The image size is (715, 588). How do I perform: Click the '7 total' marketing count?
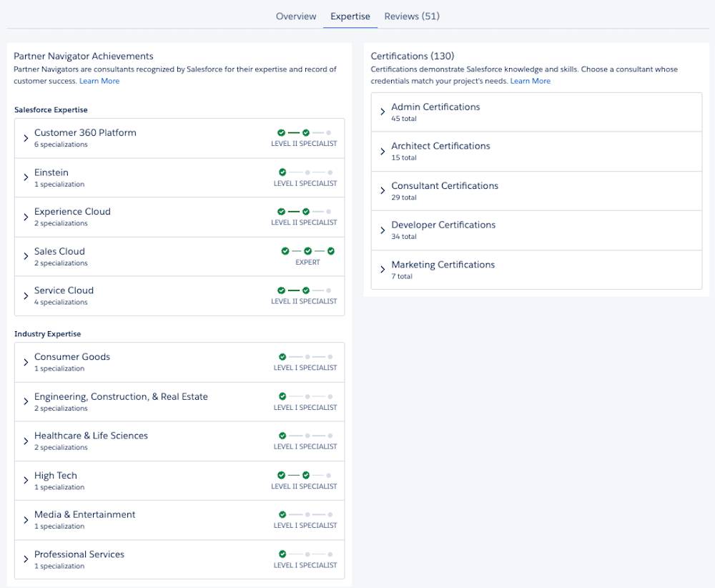(402, 276)
